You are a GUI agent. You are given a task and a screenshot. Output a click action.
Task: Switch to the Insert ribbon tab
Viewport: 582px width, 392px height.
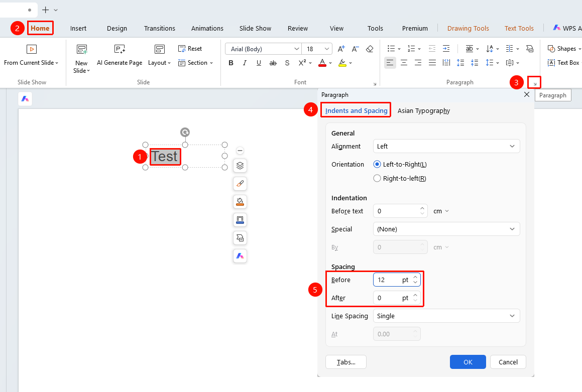pos(78,28)
